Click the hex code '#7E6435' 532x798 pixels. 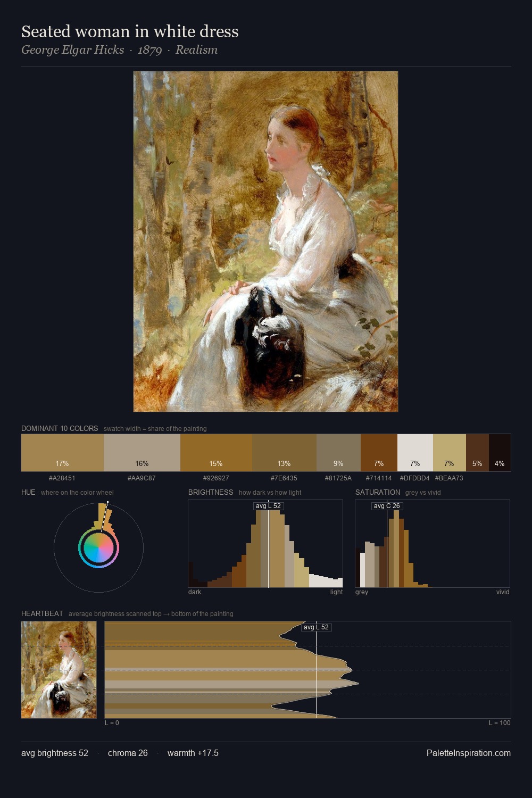pos(284,478)
